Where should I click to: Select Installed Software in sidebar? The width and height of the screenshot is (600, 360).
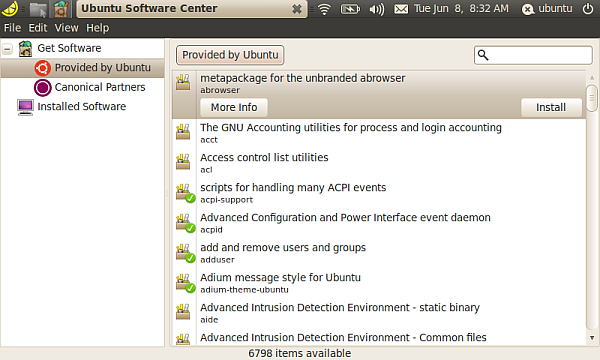pyautogui.click(x=82, y=107)
